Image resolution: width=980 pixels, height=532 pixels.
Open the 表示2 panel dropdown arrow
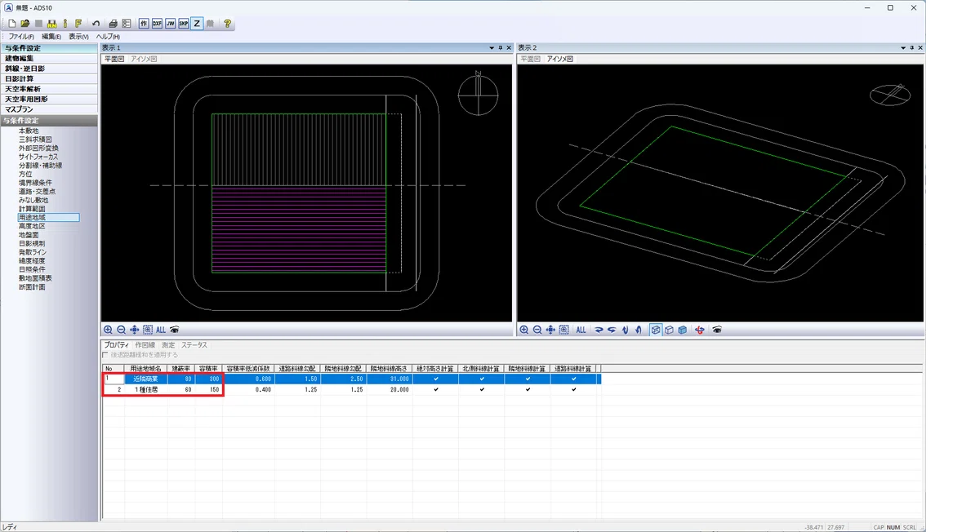903,48
